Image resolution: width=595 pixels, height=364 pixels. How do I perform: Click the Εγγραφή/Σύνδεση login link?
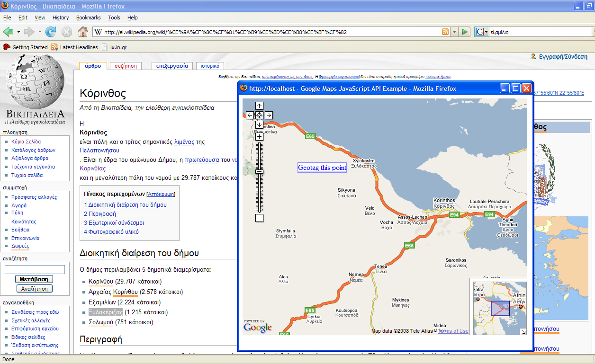[x=563, y=57]
